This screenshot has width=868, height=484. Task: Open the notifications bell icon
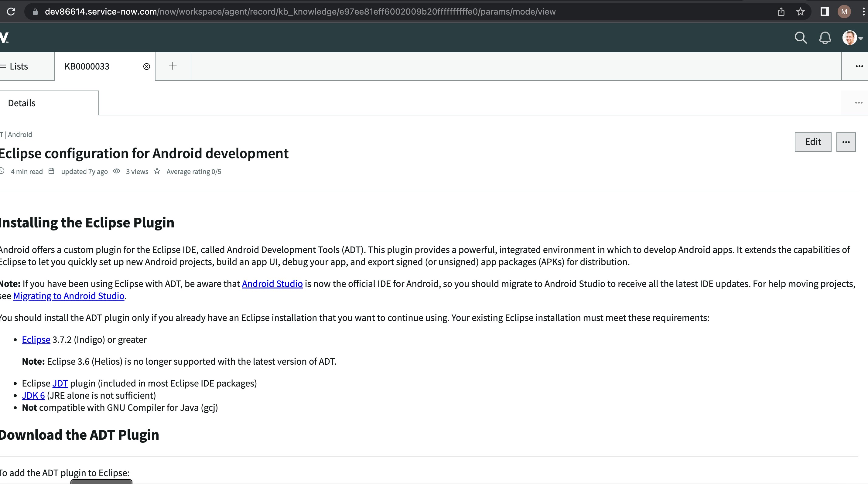point(825,38)
